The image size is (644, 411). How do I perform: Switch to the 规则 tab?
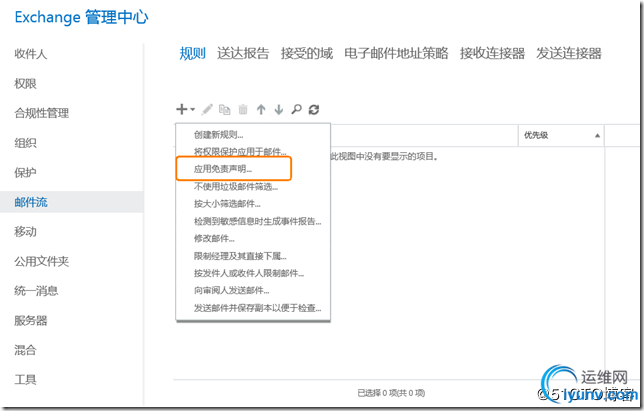point(192,53)
